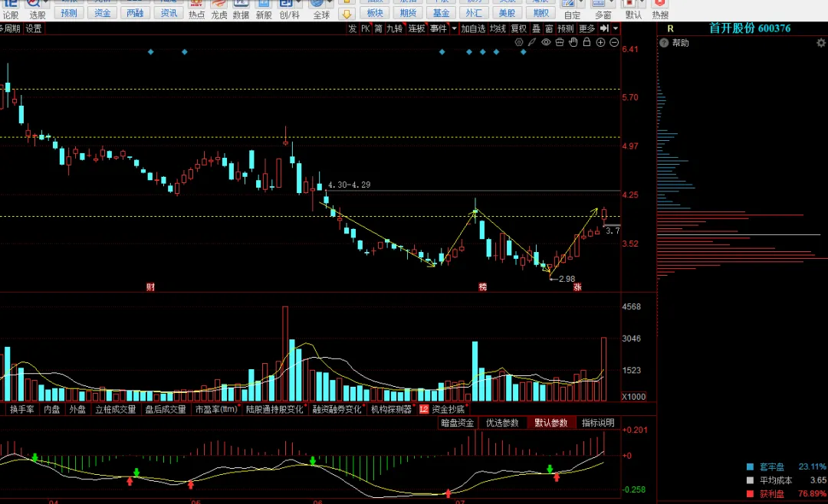Image resolution: width=828 pixels, height=504 pixels.
Task: Toggle the 简 simplified view
Action: point(379,28)
